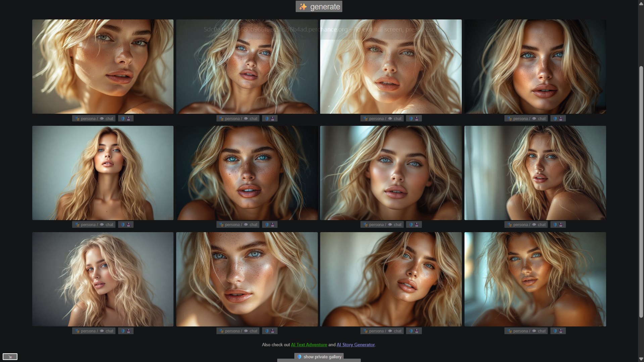Screen dimensions: 644x362
Task: Click the generate button at the top
Action: tap(319, 7)
